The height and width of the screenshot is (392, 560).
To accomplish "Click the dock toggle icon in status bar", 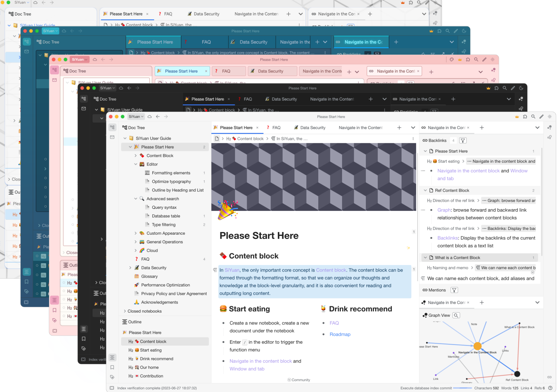I will [112, 388].
